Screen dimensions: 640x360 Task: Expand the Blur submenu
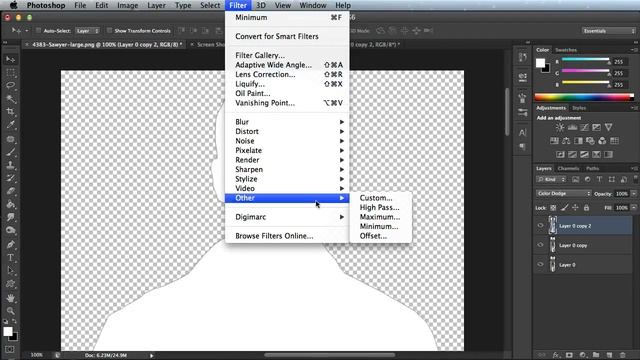287,122
